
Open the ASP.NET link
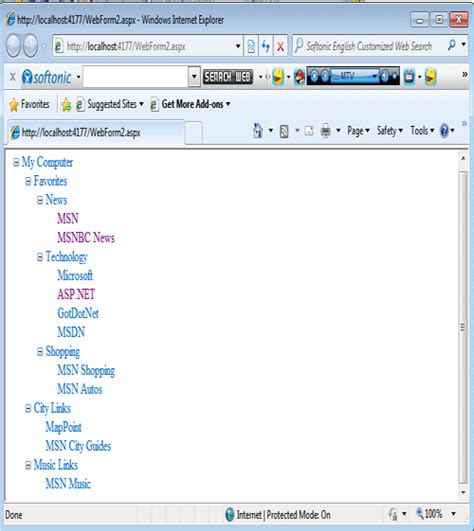pyautogui.click(x=76, y=294)
